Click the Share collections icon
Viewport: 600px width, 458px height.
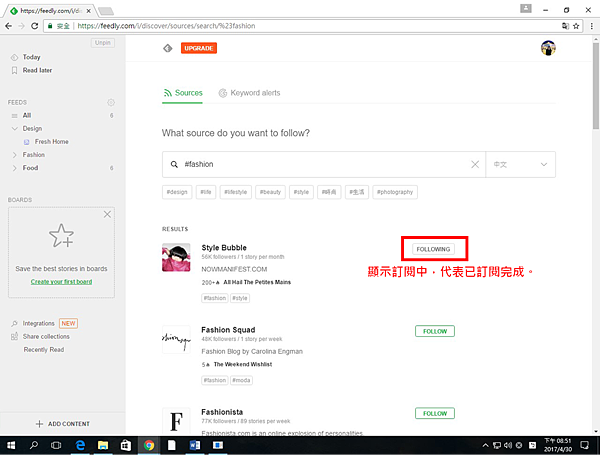15,337
